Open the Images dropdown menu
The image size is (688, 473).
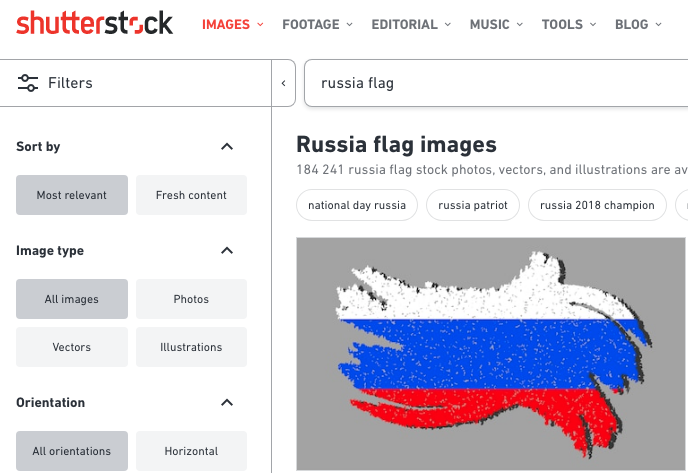(232, 24)
